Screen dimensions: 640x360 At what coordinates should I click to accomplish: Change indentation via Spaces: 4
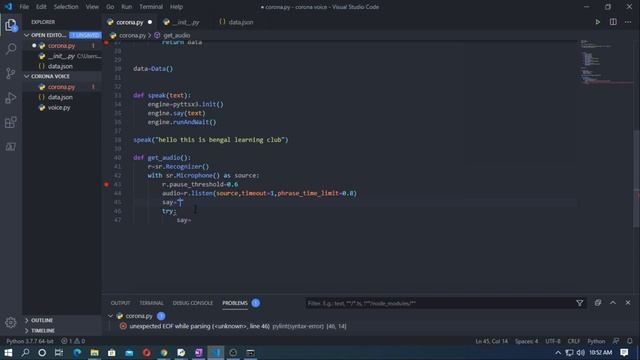coord(527,341)
